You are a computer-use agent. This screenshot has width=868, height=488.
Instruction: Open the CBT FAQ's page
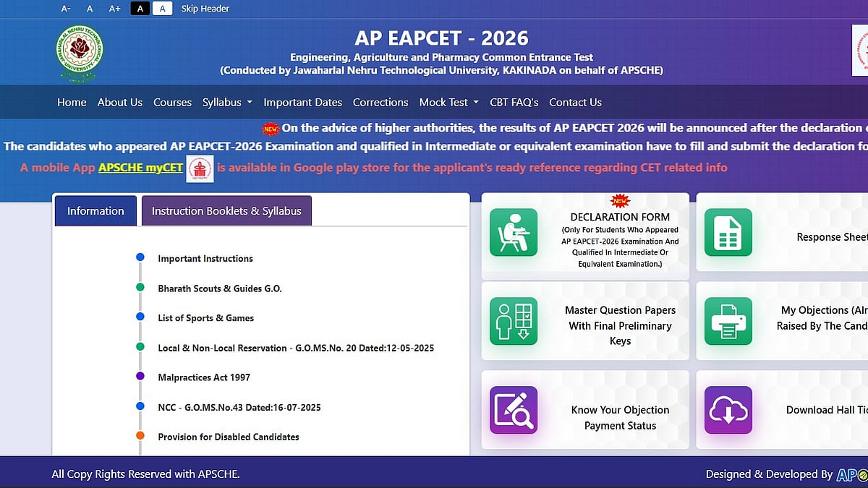pyautogui.click(x=514, y=103)
